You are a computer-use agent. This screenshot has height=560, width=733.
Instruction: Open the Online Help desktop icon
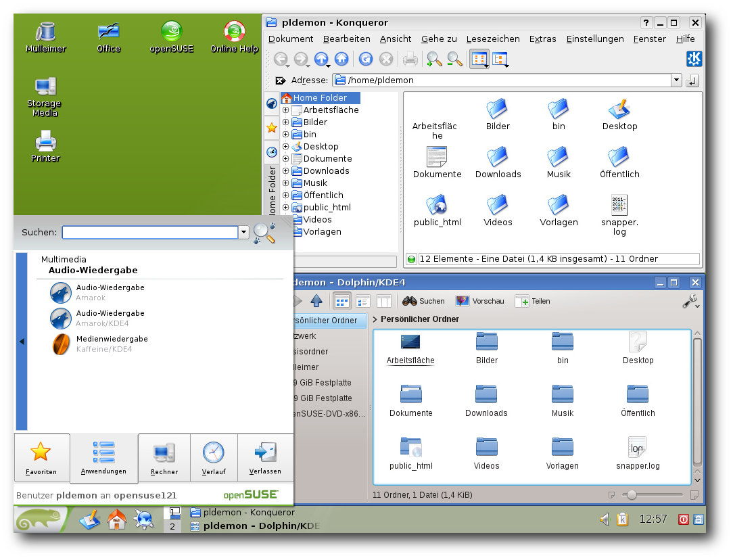click(x=234, y=37)
